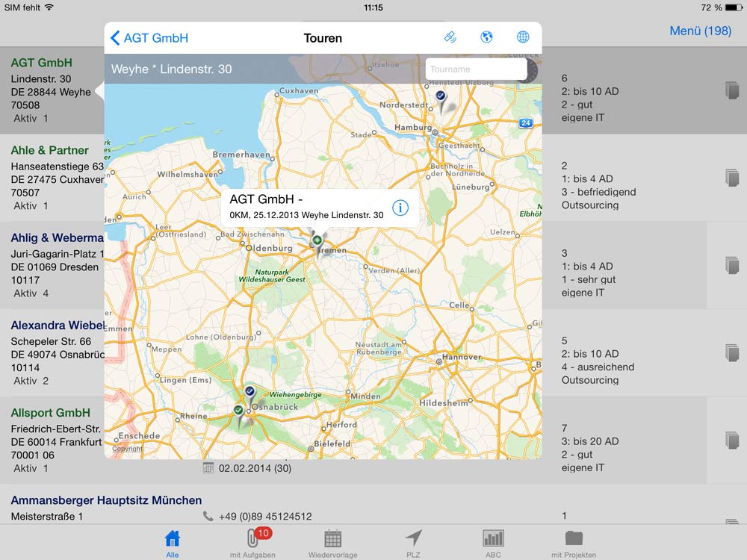The width and height of the screenshot is (747, 560).
Task: Open info for the AGT GmbH map callout
Action: coord(400,208)
